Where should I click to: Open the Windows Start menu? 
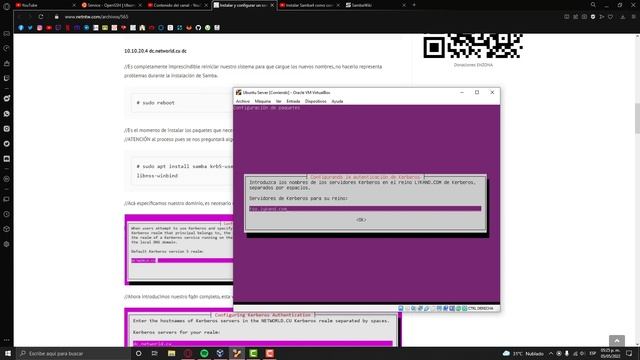pos(8,353)
